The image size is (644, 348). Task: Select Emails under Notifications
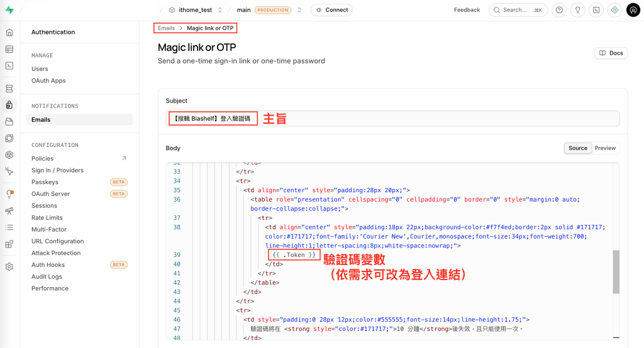point(80,120)
